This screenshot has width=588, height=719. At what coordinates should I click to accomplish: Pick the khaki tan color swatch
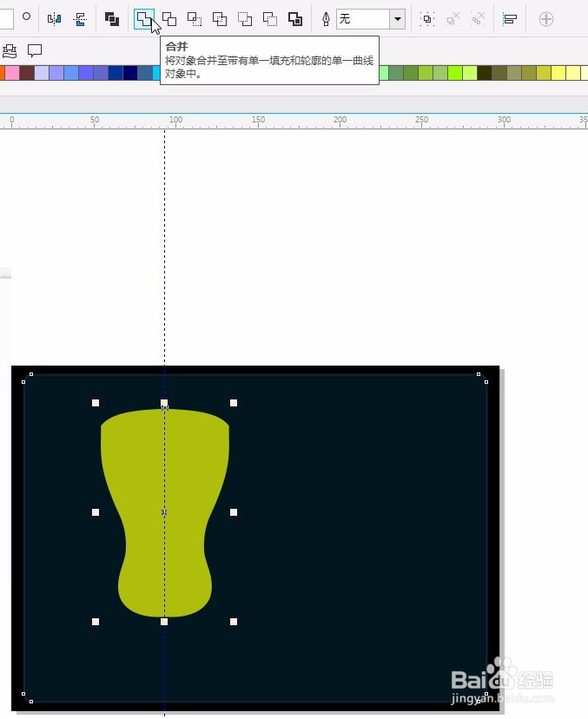click(514, 73)
